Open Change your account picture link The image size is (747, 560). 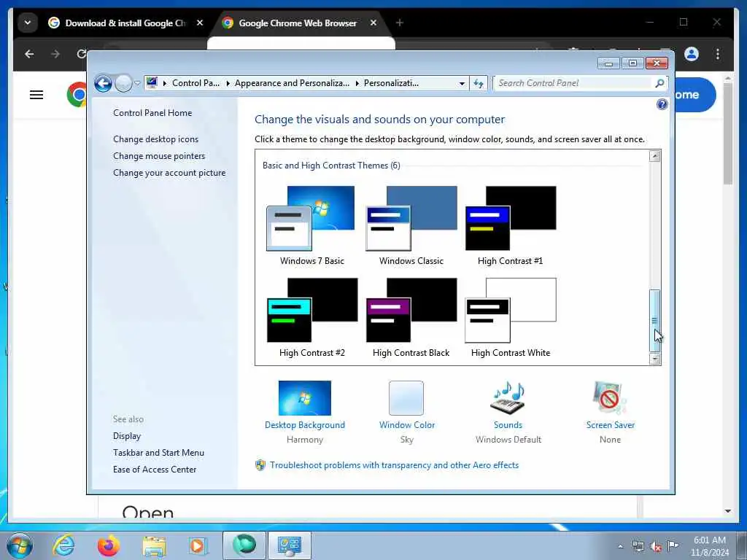coord(169,172)
